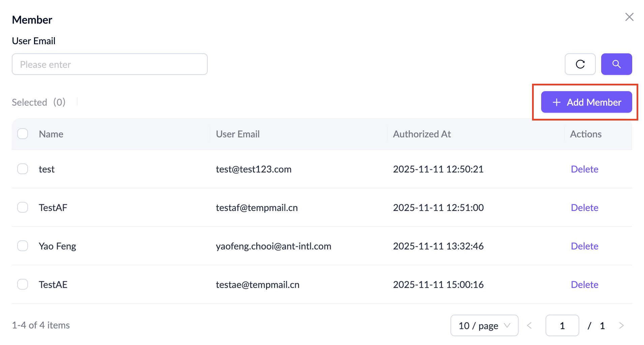The width and height of the screenshot is (644, 345).
Task: Click the refresh icon to reload members
Action: pos(580,64)
